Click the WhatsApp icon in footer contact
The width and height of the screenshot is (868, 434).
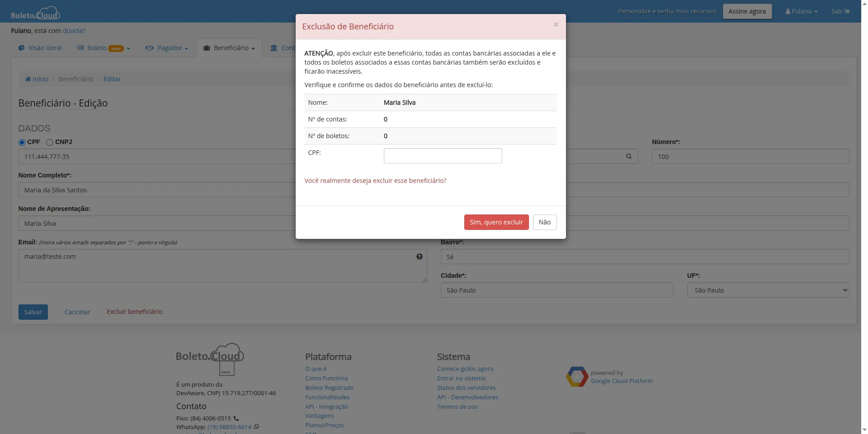257,427
